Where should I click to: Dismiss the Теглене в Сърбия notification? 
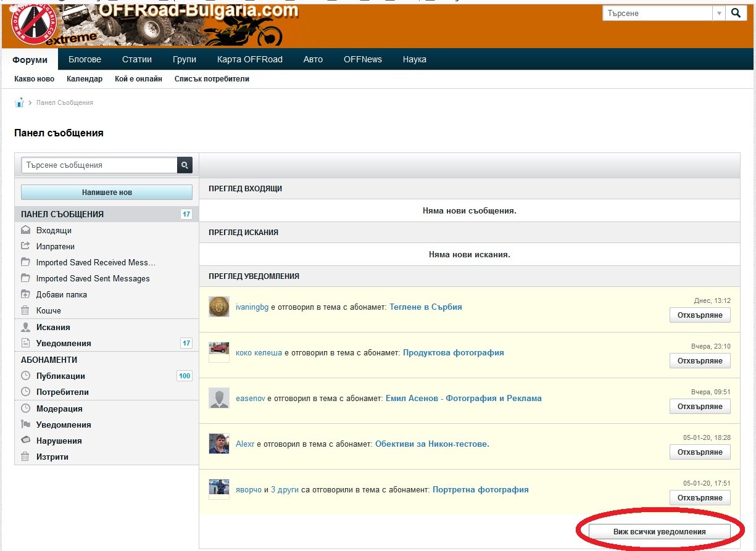click(x=700, y=315)
